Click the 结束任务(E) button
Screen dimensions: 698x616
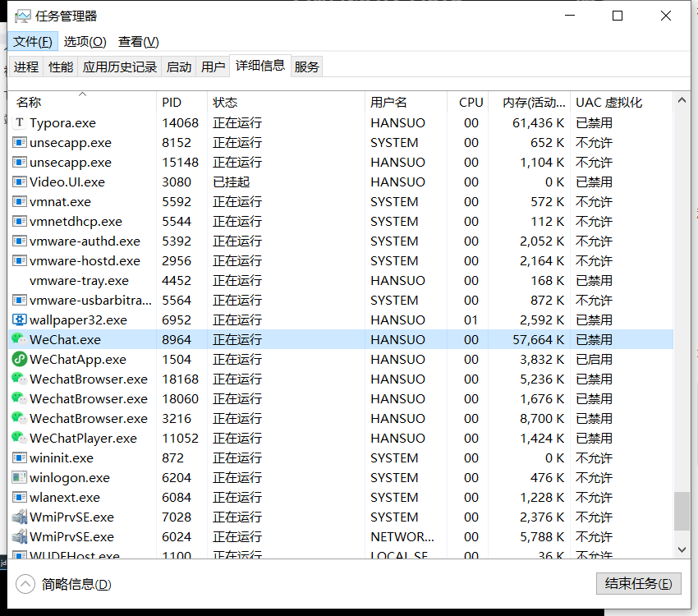tap(638, 583)
